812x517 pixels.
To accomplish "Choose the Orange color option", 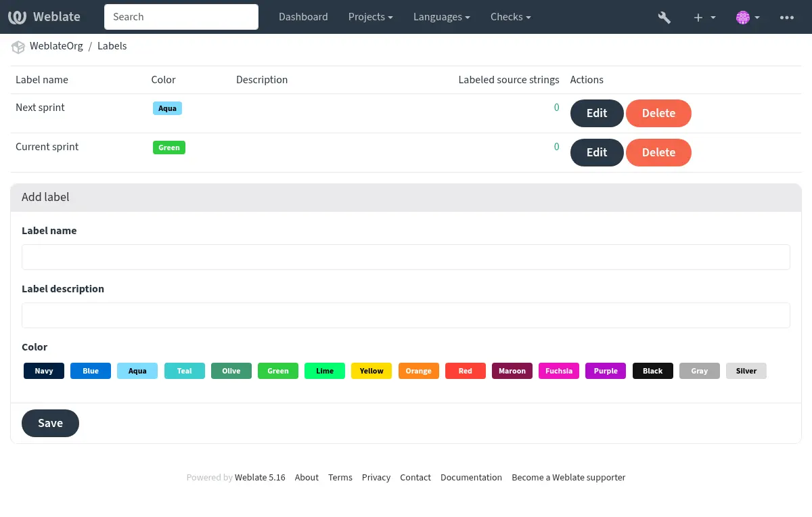I will point(418,371).
